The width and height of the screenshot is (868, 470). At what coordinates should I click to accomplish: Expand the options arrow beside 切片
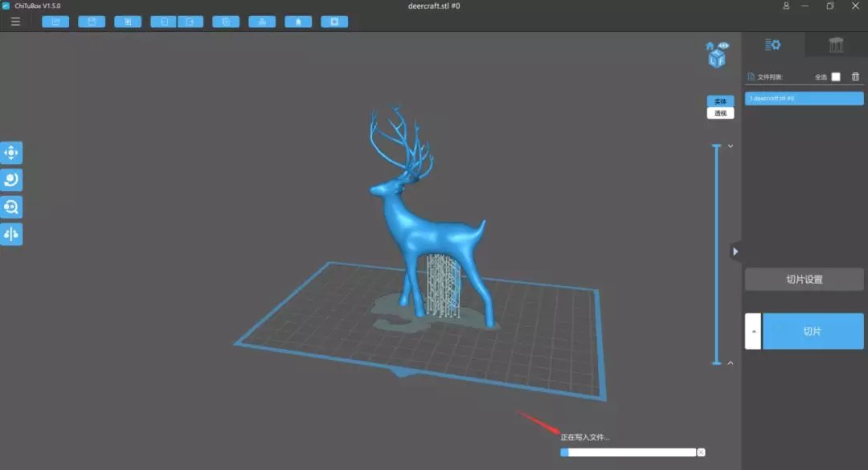[753, 331]
